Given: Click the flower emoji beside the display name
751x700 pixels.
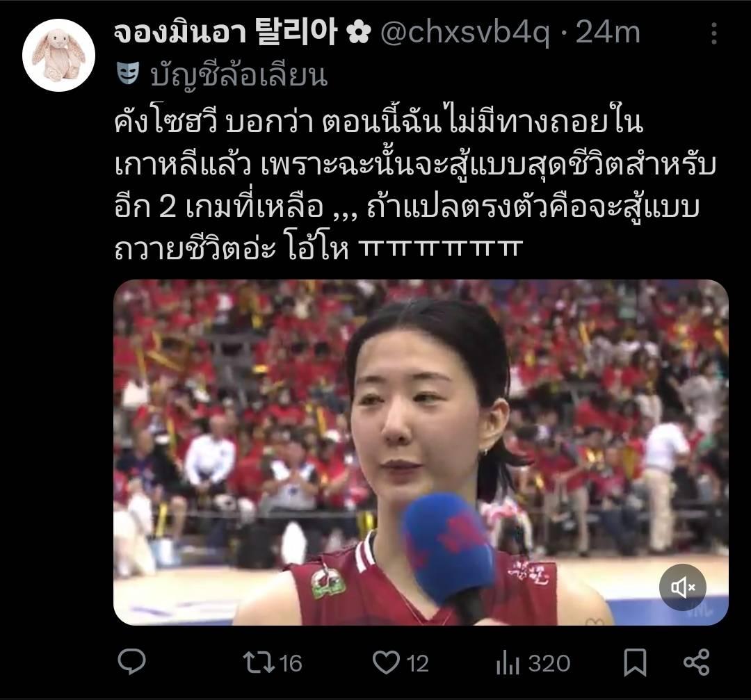Looking at the screenshot, I should coord(358,33).
